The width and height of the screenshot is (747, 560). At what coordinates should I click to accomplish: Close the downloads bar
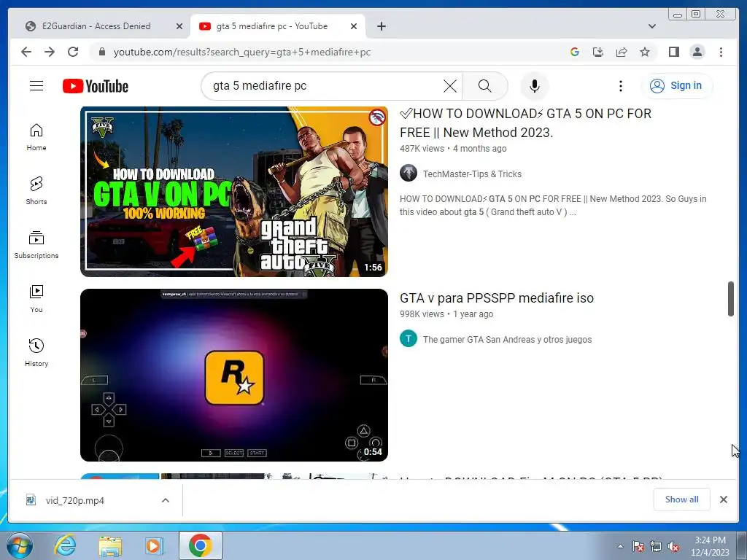coord(723,499)
